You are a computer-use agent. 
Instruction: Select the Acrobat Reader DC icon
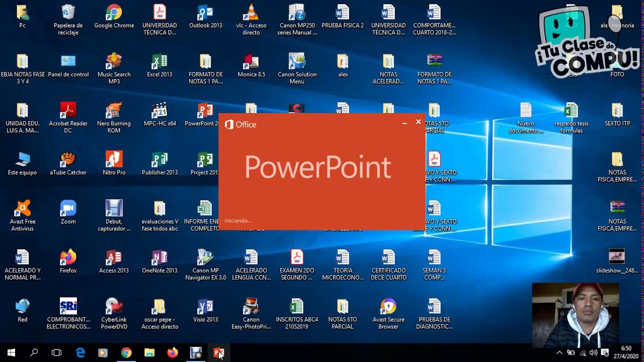[68, 118]
